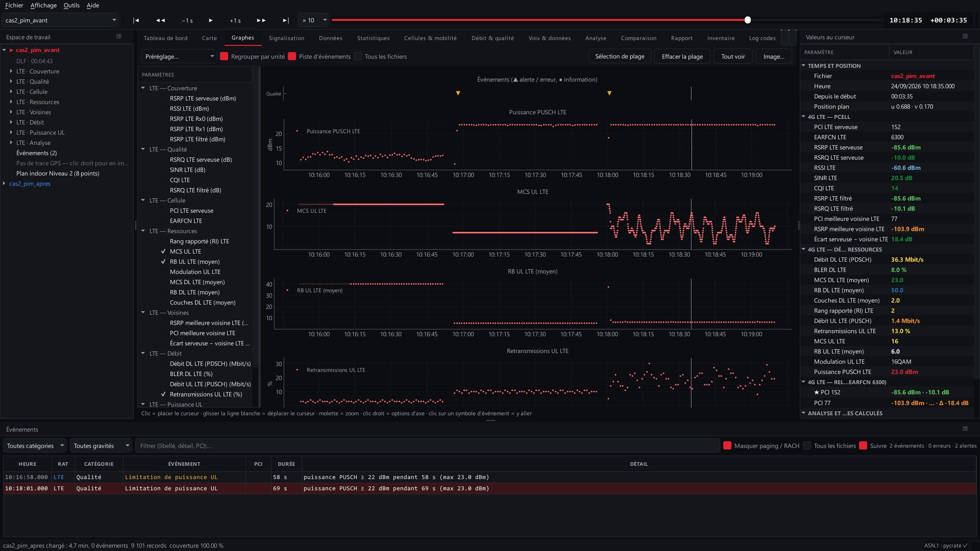Viewport: 980px width, 551px height.
Task: Enable Tous les fichiers in events panel
Action: pyautogui.click(x=807, y=445)
